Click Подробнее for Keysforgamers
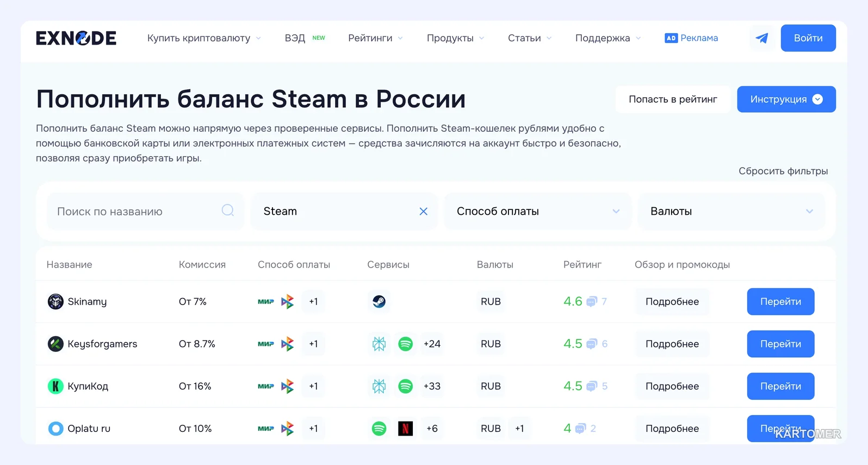Viewport: 868px width, 465px height. pos(672,344)
